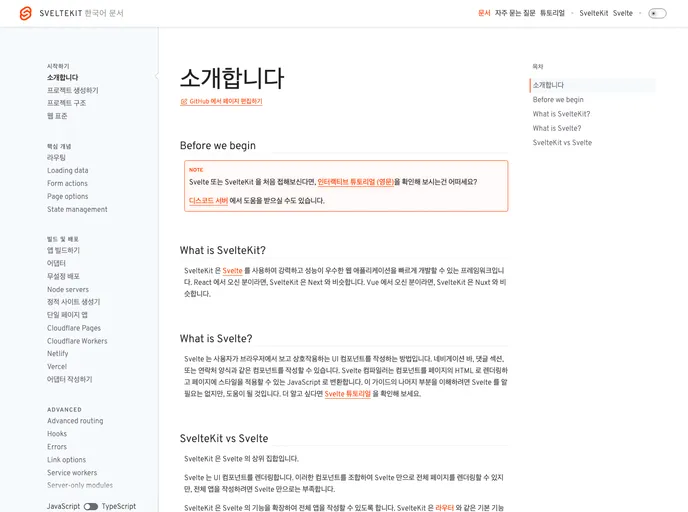Image resolution: width=688 pixels, height=512 pixels.
Task: Click the JavaScript label by the toggle
Action: (x=64, y=506)
